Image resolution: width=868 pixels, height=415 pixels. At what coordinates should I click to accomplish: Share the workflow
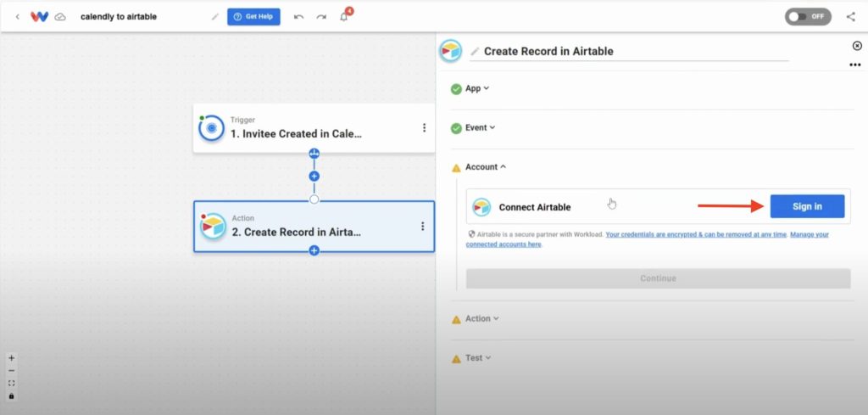pos(851,17)
